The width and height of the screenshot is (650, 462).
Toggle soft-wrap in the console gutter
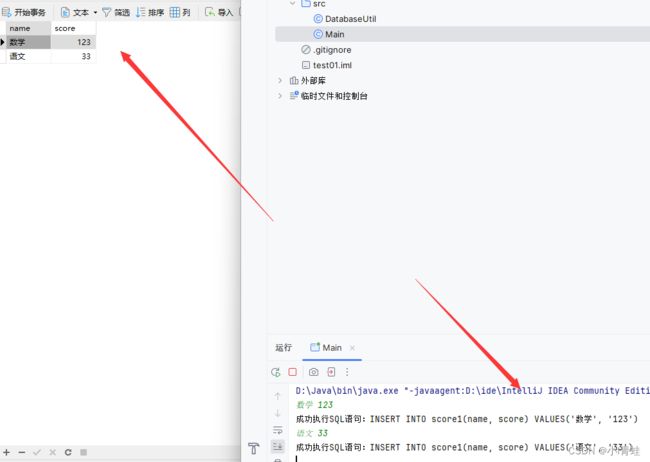click(x=278, y=430)
